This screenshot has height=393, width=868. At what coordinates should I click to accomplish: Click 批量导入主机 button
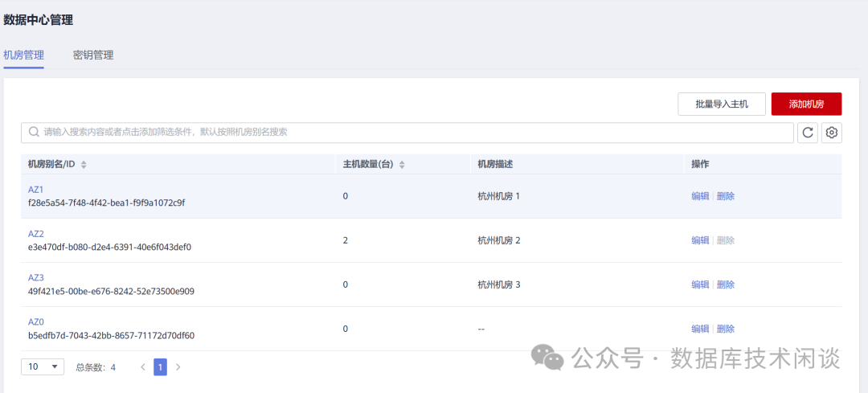pyautogui.click(x=722, y=104)
